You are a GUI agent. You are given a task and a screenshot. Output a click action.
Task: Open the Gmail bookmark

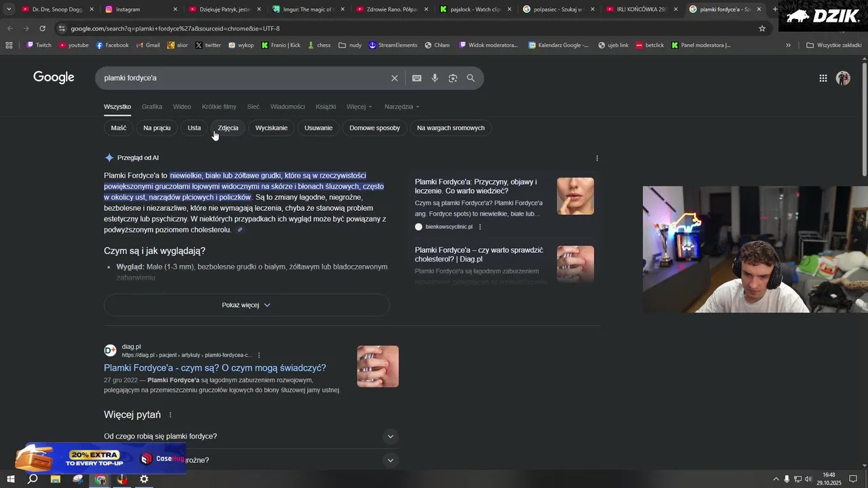tap(148, 45)
